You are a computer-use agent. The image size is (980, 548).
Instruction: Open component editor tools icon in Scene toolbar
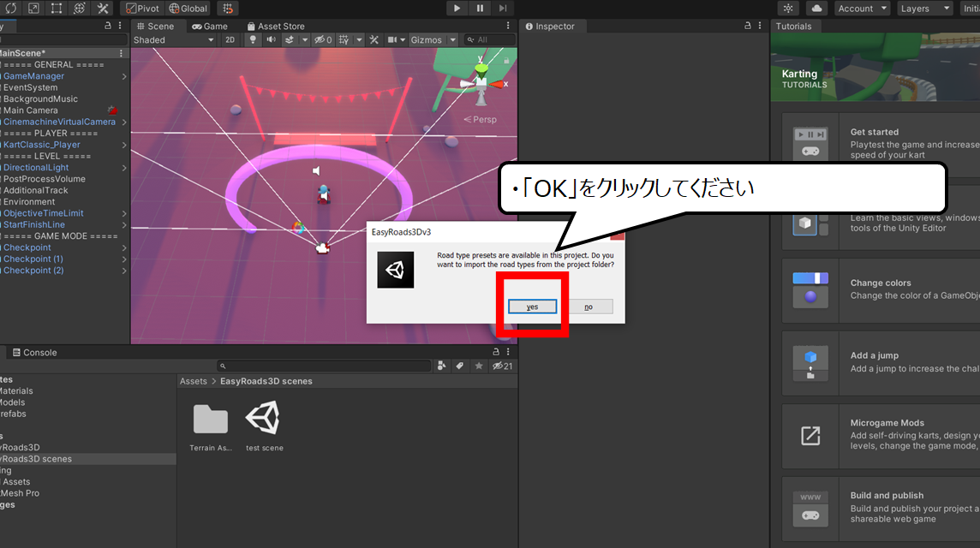tap(374, 39)
